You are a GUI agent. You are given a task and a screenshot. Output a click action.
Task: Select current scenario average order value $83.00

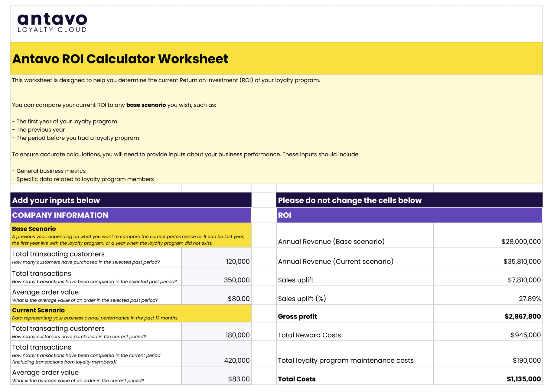(x=216, y=376)
